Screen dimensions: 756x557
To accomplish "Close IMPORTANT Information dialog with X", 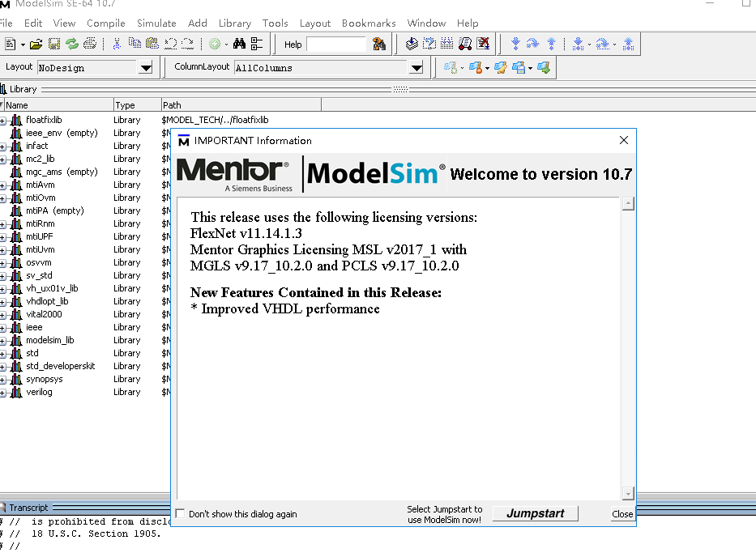I will [x=623, y=140].
